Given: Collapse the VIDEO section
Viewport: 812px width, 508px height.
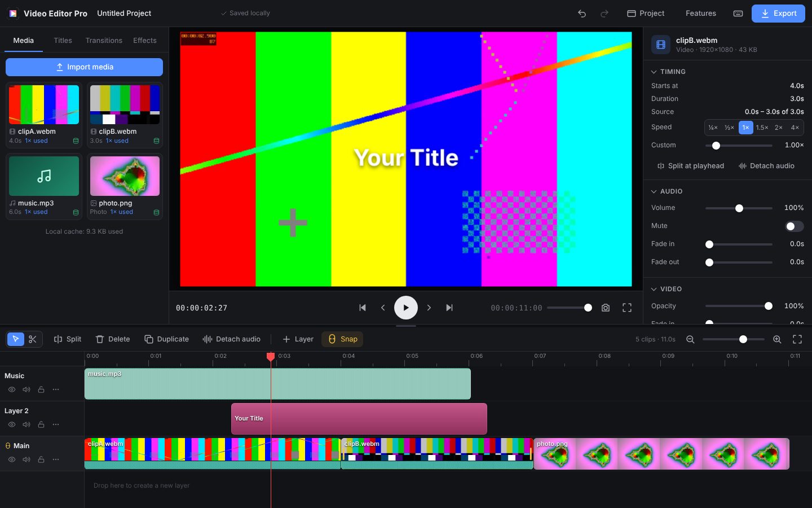Looking at the screenshot, I should click(667, 289).
